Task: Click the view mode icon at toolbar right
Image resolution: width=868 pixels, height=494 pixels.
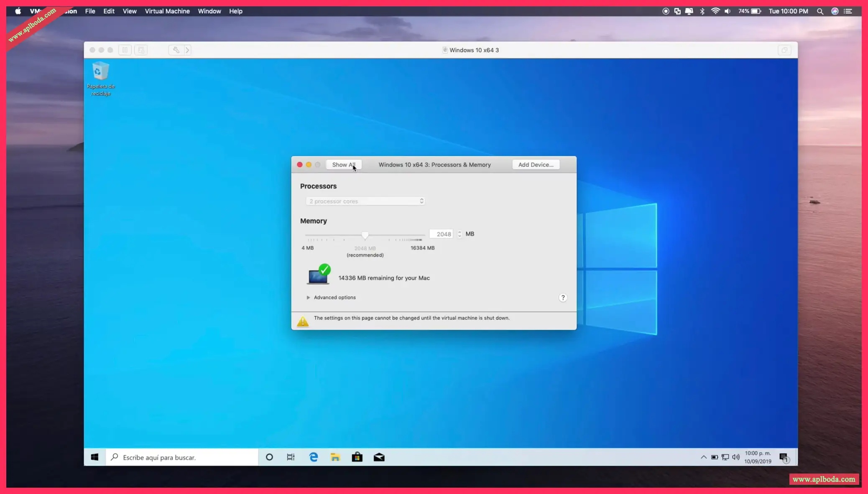Action: [x=784, y=50]
